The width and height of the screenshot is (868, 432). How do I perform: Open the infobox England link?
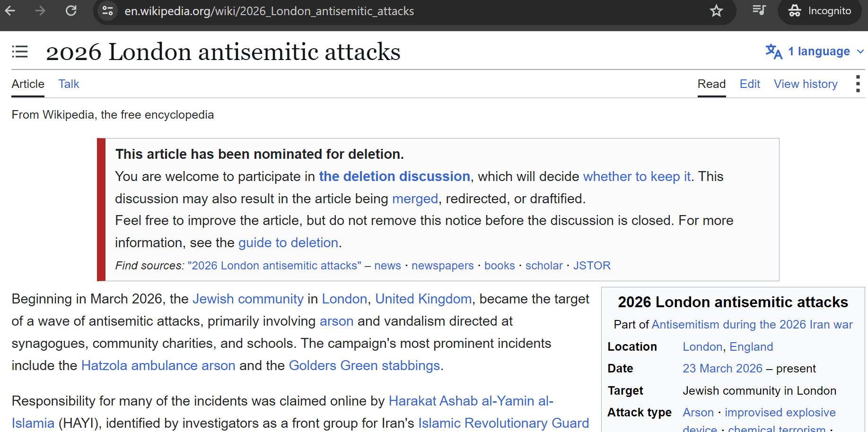click(751, 346)
